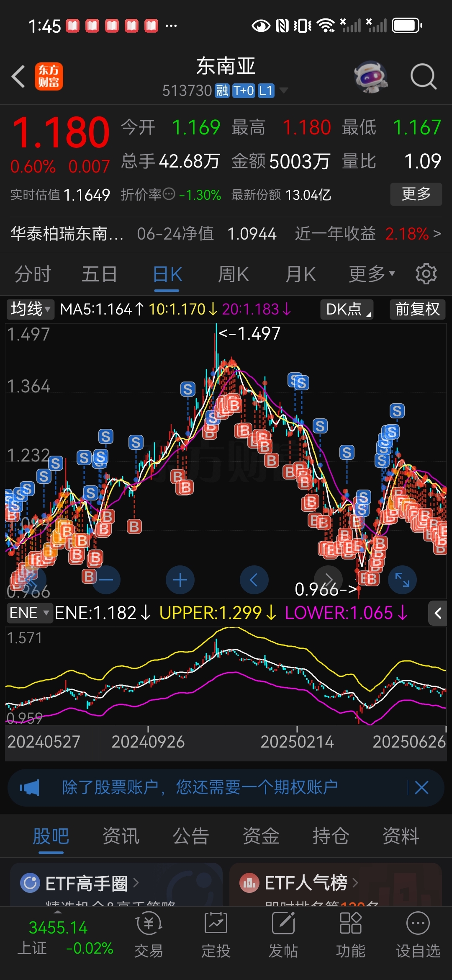Switch to 资金 tab

point(261,836)
